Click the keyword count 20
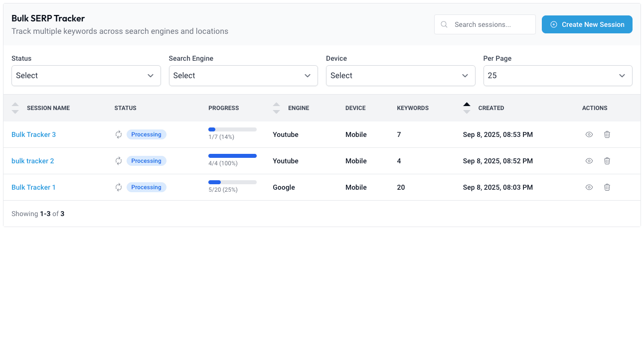644x360 pixels. pyautogui.click(x=401, y=187)
